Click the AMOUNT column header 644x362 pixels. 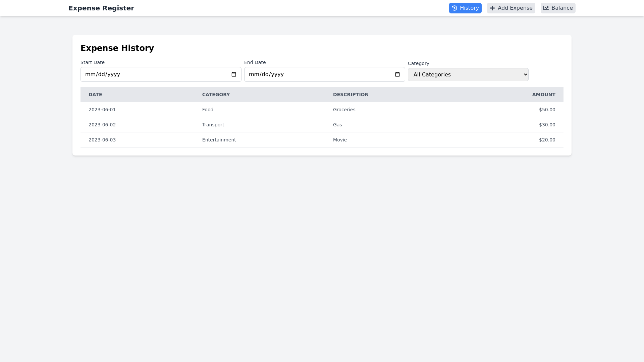pos(544,95)
